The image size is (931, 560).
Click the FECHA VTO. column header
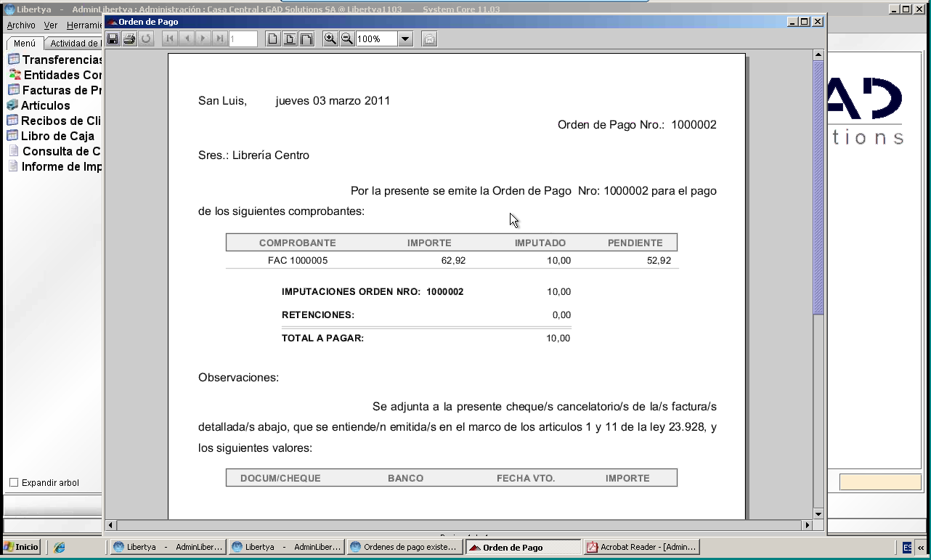click(526, 478)
